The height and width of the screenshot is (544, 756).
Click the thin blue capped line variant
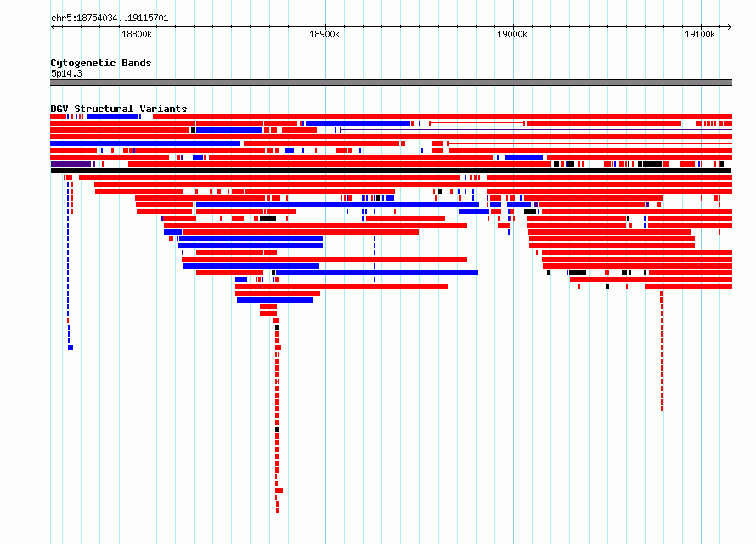tap(391, 150)
